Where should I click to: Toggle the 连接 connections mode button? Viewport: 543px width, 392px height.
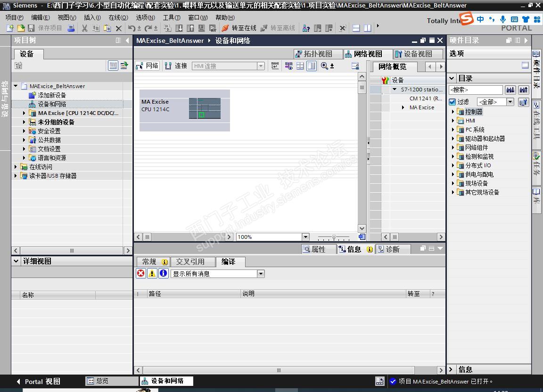click(x=176, y=66)
